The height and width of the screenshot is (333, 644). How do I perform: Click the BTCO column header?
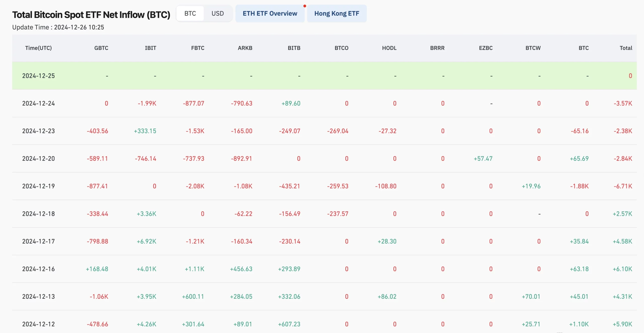[x=341, y=48]
